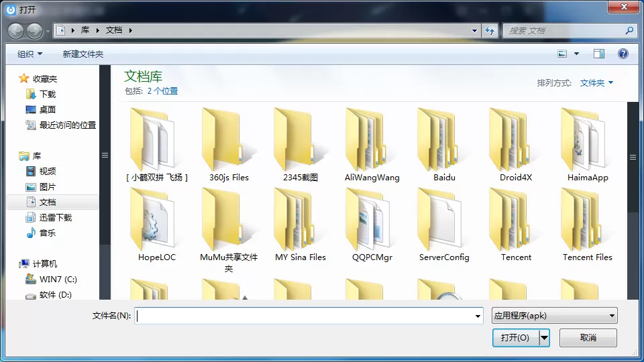The width and height of the screenshot is (644, 362).
Task: Select the Droid4X folder
Action: 516,145
